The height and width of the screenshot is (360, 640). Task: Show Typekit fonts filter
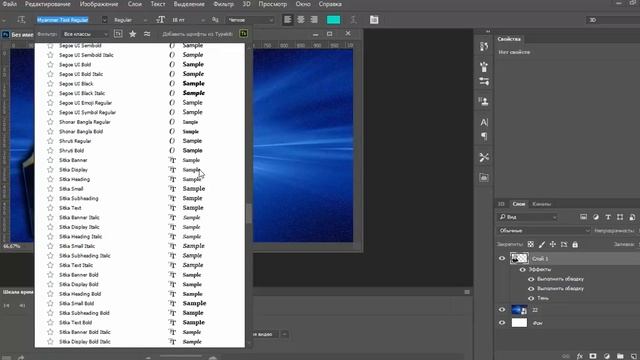(x=118, y=34)
